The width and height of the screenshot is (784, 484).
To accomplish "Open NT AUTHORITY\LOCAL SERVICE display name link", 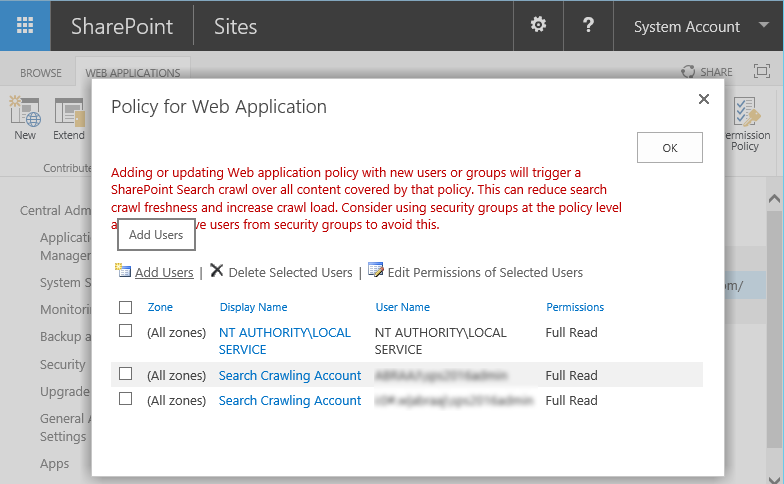I will click(x=285, y=341).
